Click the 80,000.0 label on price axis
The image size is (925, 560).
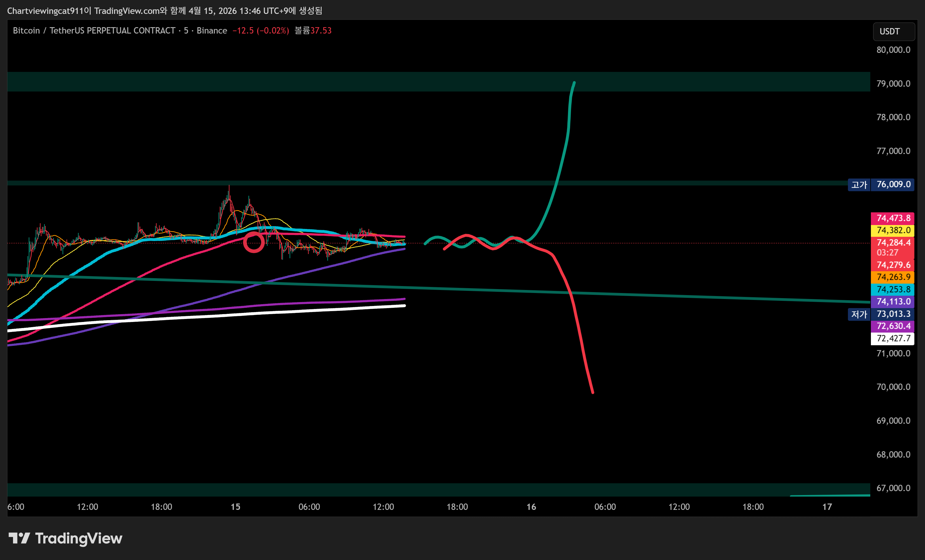click(x=893, y=50)
